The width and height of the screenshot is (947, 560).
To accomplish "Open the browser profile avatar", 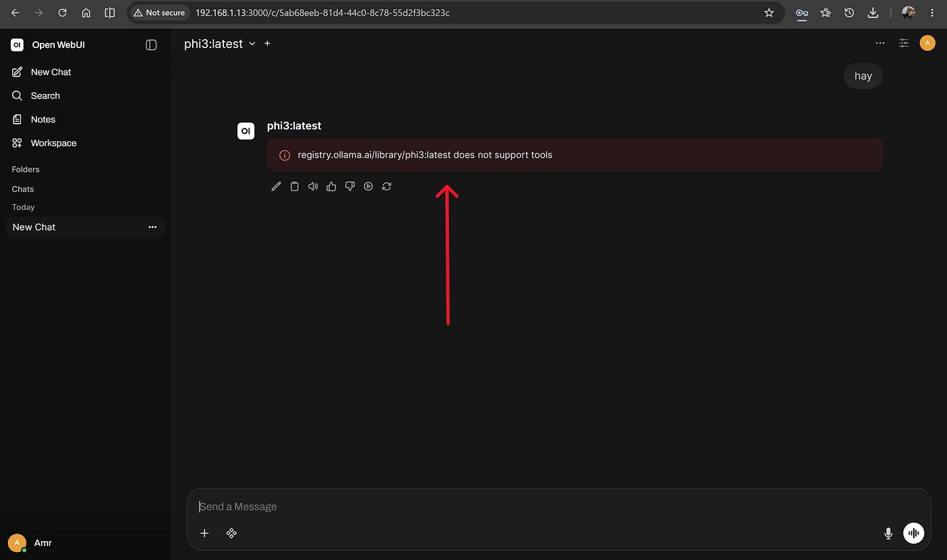I will tap(908, 13).
